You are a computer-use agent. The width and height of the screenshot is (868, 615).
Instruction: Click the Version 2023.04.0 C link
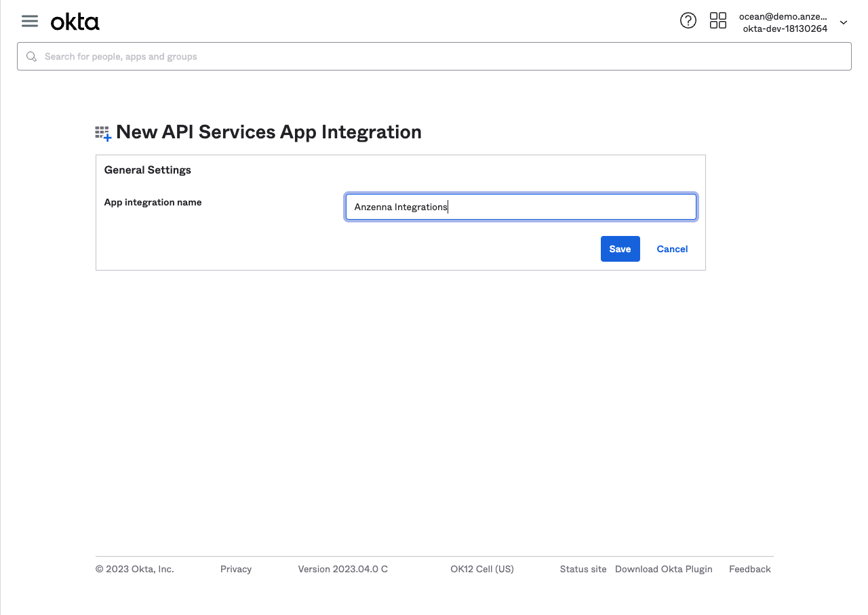pos(342,569)
